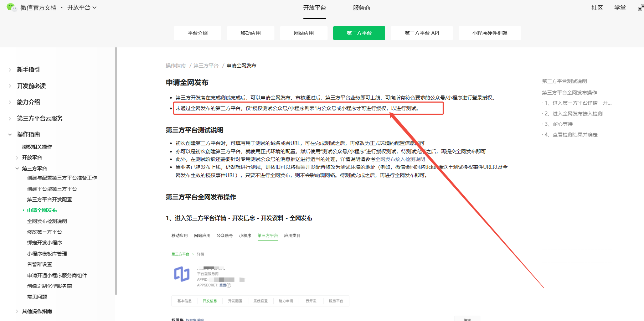
Task: Click the 基本信息 tab in embedded screenshot
Action: tap(184, 301)
